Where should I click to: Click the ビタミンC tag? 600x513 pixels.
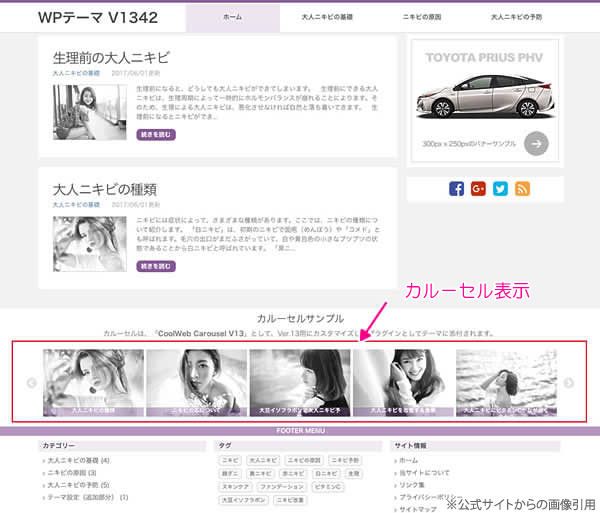[x=328, y=487]
